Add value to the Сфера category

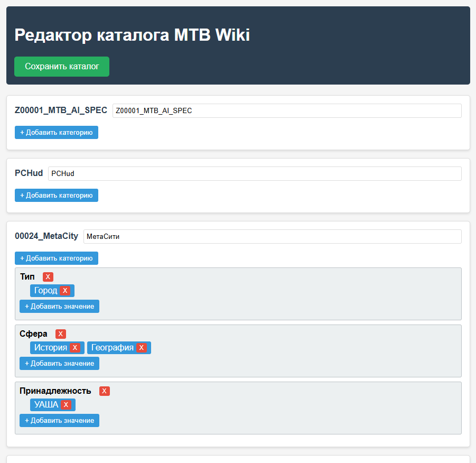coord(60,363)
